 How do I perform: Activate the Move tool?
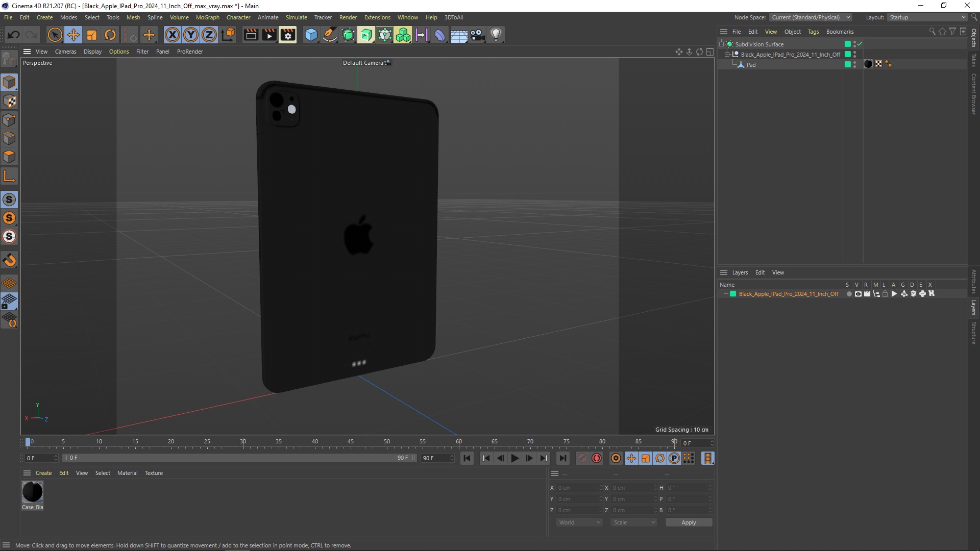(x=73, y=35)
